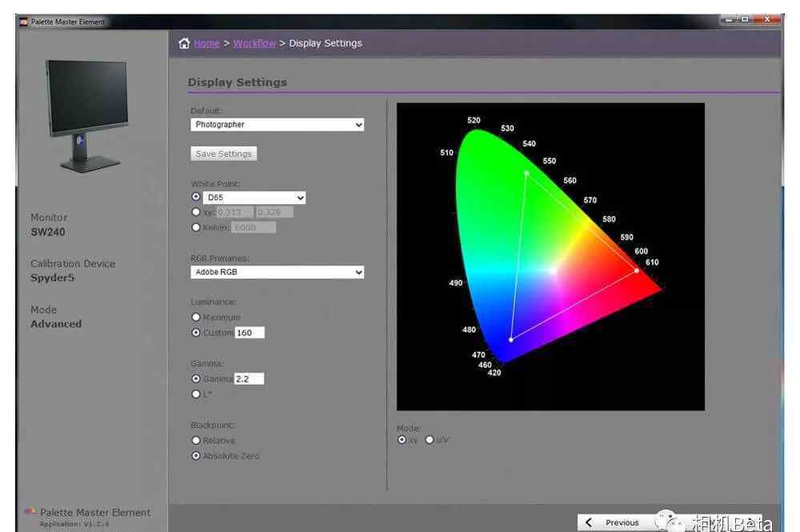Click the "Display Settings" section heading
Screen dimensions: 800x532
coord(238,82)
